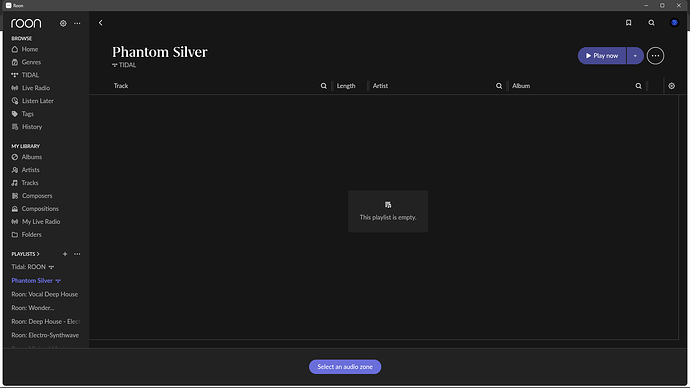Open search with the top magnifier icon
The image size is (690, 388).
coord(651,23)
